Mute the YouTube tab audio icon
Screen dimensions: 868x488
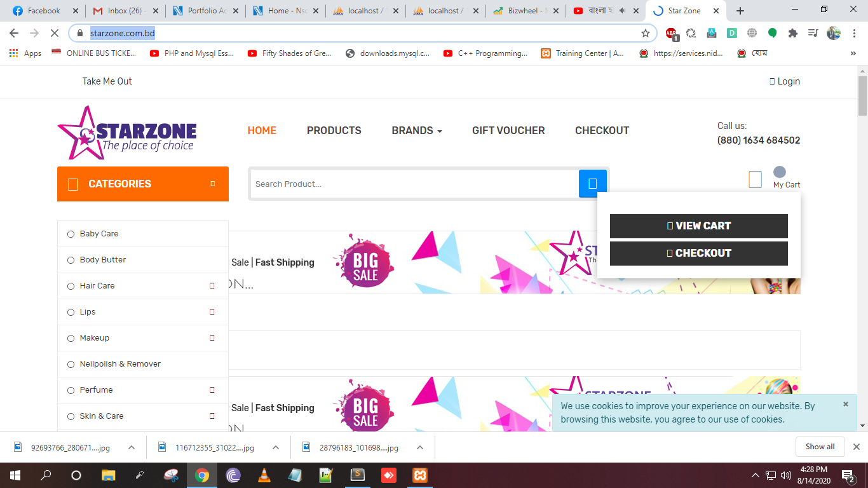622,11
